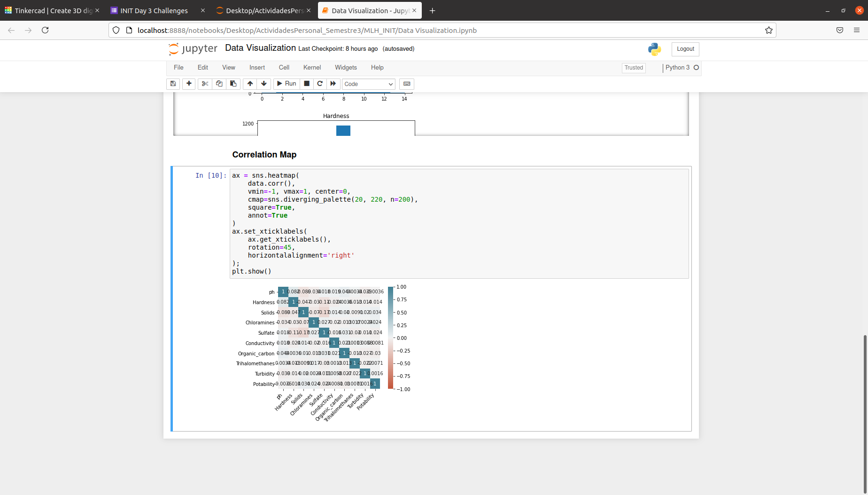Bookmark this page with the star icon
Viewport: 868px width, 495px height.
(x=769, y=30)
